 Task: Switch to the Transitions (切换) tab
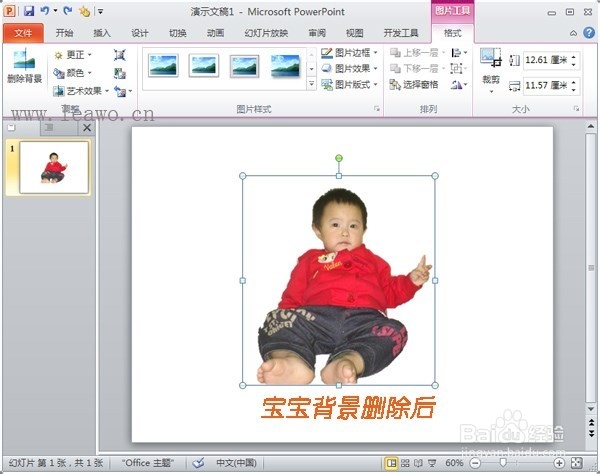click(x=178, y=33)
